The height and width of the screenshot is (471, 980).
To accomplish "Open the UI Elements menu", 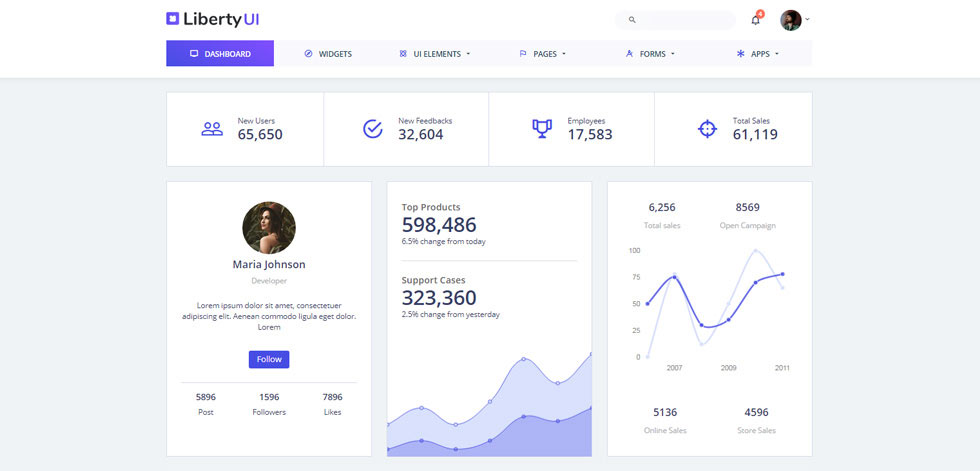I will (x=434, y=54).
